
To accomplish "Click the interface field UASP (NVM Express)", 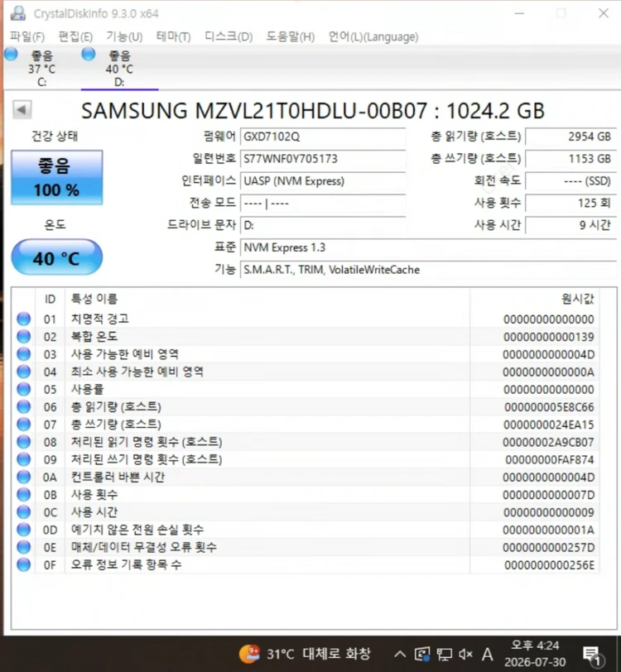I will click(323, 181).
